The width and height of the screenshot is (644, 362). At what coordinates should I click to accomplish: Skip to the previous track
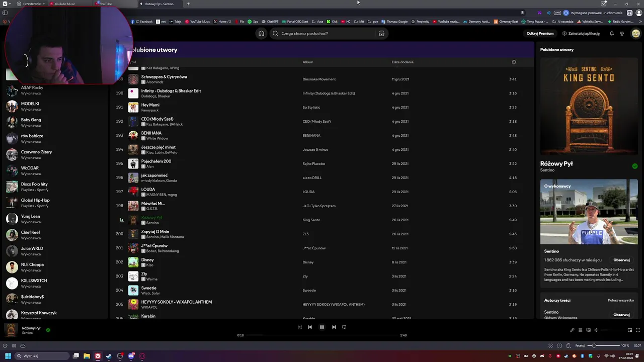310,327
